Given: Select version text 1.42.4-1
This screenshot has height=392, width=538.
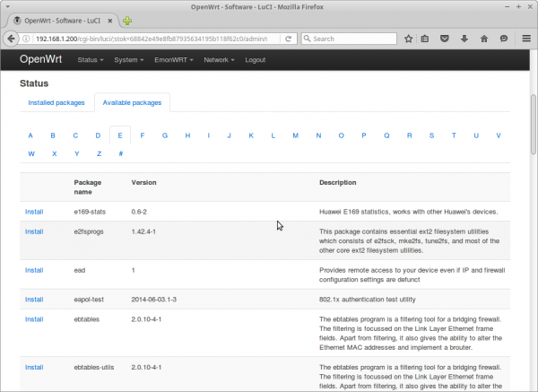Looking at the screenshot, I should 143,231.
